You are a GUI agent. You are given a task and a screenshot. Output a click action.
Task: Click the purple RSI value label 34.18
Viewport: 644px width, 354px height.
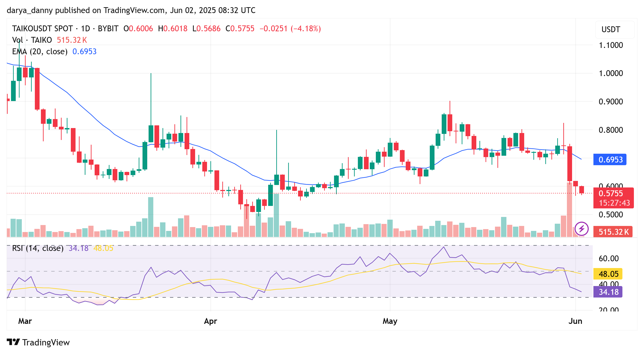(x=608, y=292)
